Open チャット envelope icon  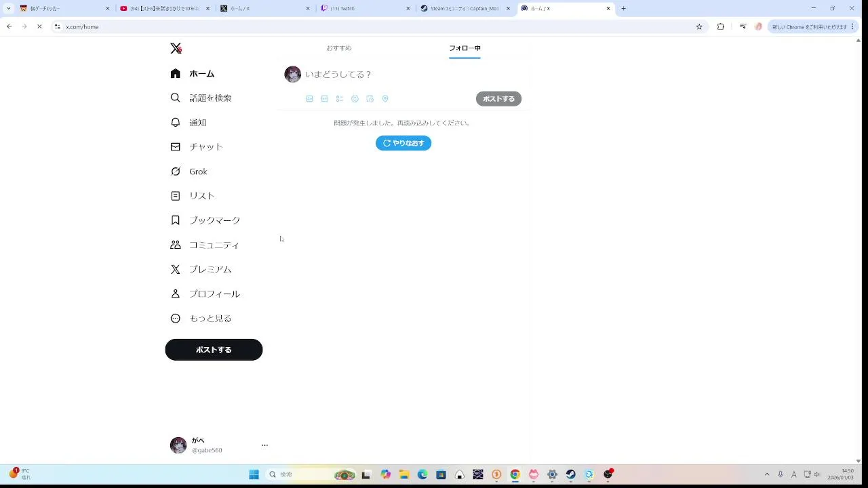(x=176, y=146)
